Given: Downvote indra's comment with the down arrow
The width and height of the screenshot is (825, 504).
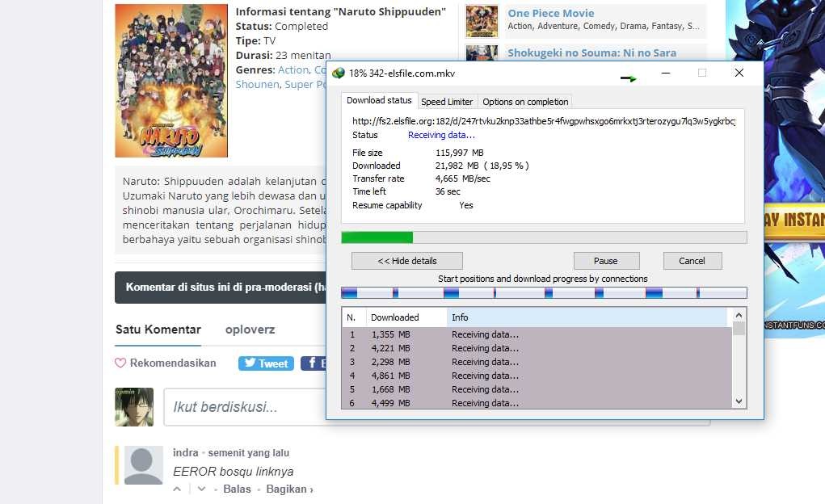Looking at the screenshot, I should point(201,489).
